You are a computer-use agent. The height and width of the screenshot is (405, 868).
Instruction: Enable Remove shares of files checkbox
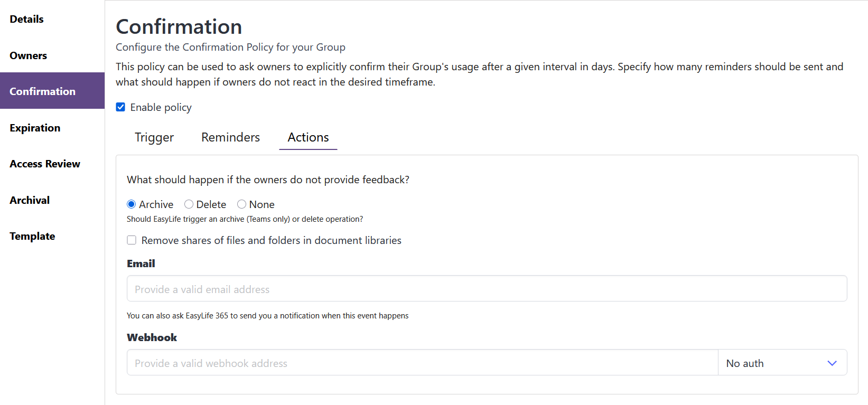click(132, 240)
